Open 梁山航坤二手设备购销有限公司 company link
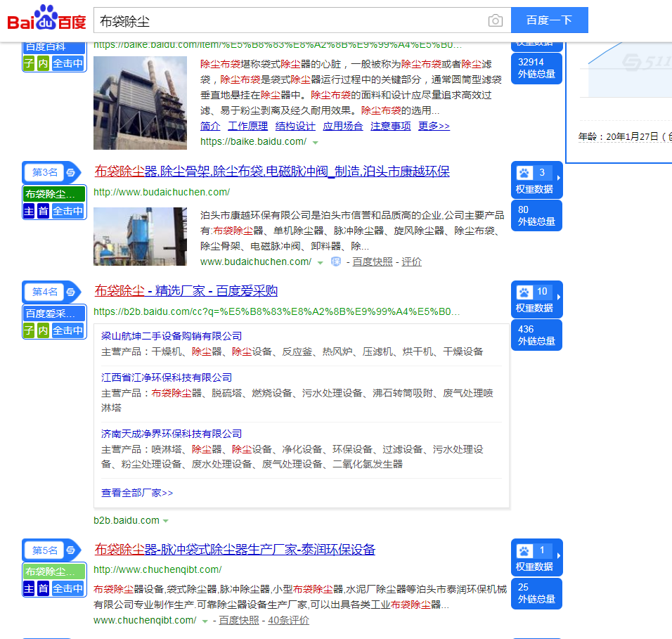 172,336
